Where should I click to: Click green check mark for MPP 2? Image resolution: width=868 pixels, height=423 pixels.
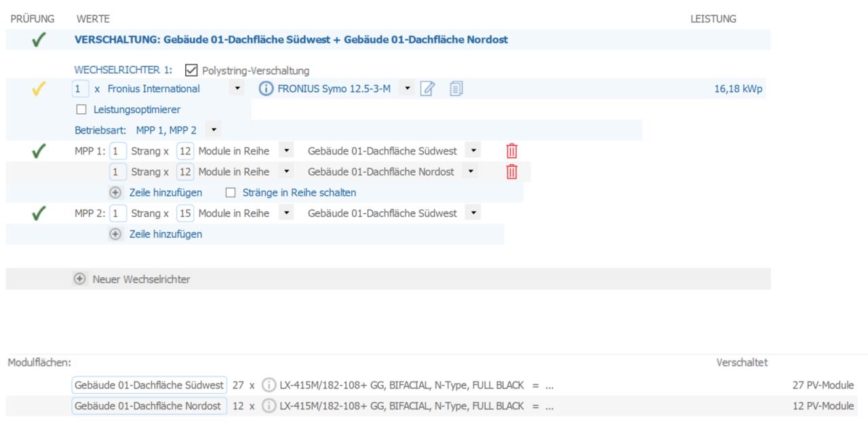40,214
